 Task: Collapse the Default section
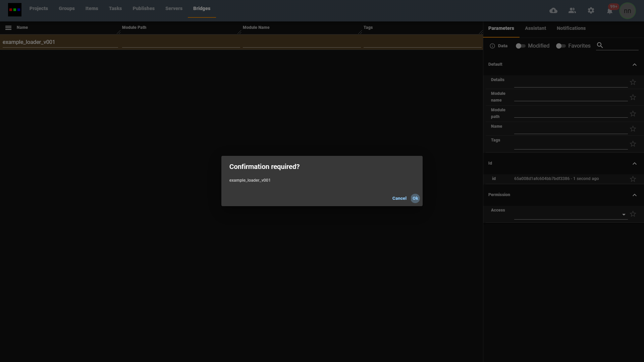coord(634,65)
